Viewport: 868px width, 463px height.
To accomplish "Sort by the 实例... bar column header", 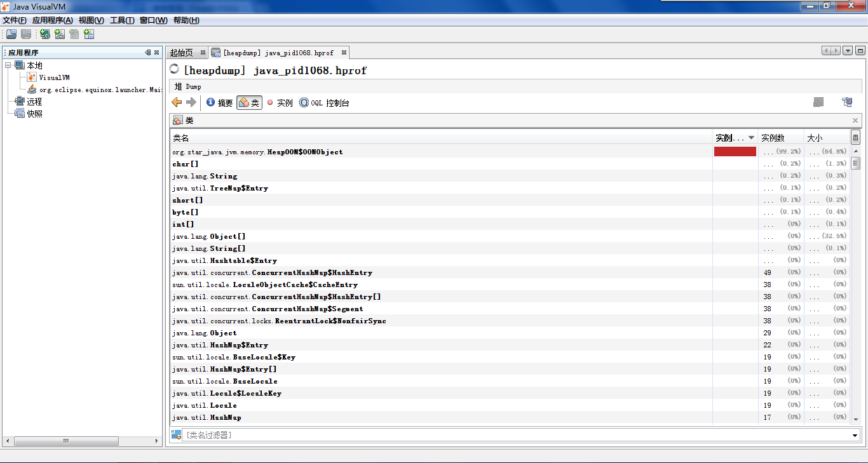I will [x=735, y=138].
